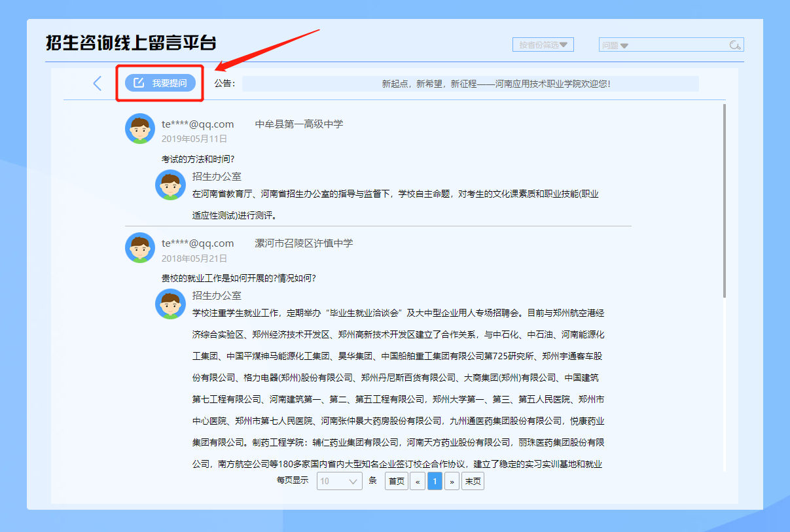Open the 按省份筛选 province filter dropdown
The height and width of the screenshot is (532, 790).
pos(543,44)
